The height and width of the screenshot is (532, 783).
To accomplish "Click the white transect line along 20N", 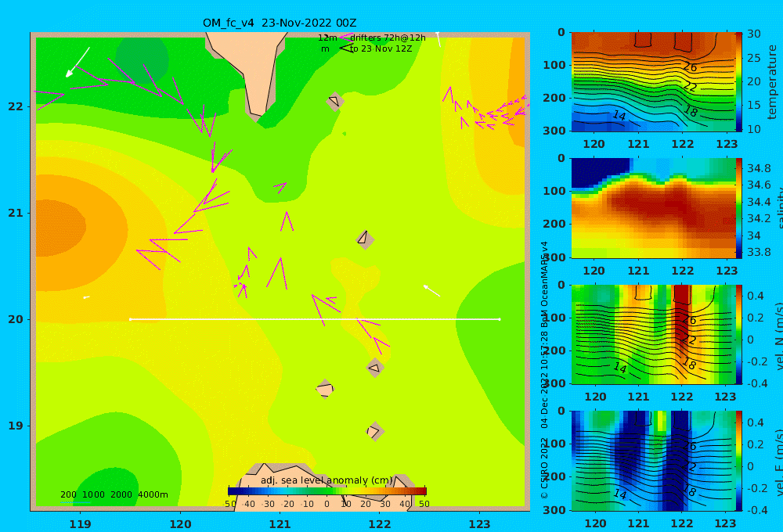I will [x=315, y=319].
